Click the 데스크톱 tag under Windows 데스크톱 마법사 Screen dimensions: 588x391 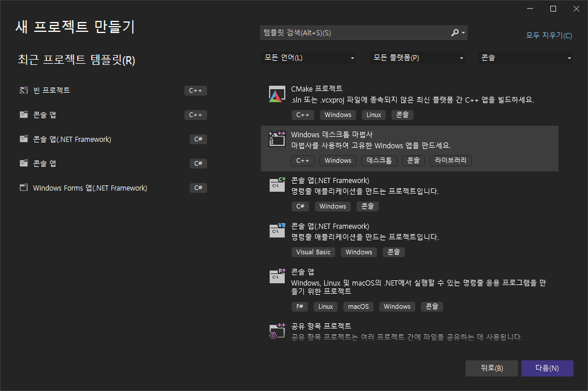tap(379, 160)
